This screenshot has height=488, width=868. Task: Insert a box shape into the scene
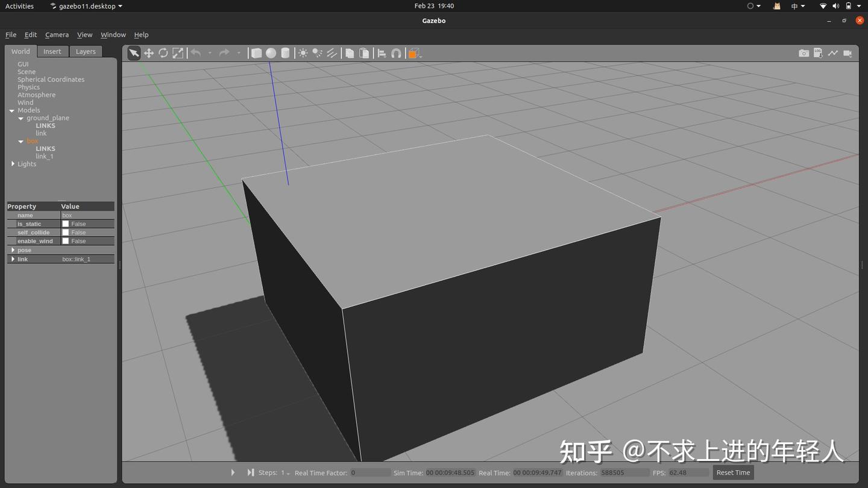pyautogui.click(x=256, y=53)
